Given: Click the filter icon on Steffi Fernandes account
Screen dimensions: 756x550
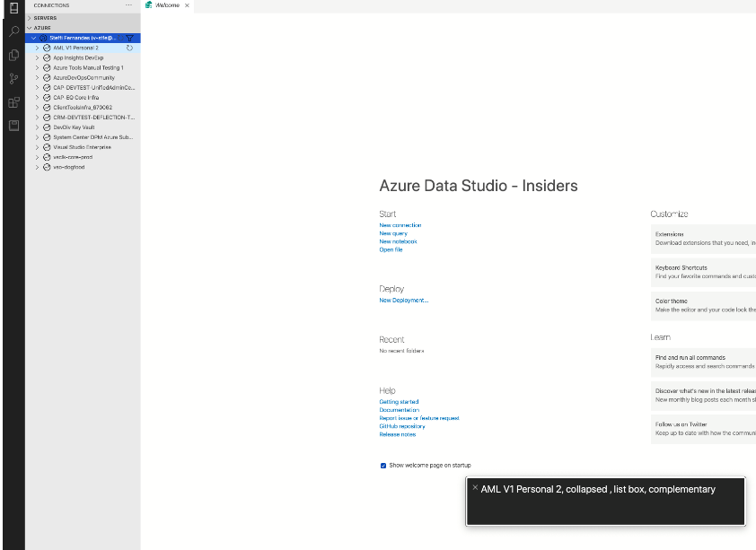Looking at the screenshot, I should tap(129, 38).
